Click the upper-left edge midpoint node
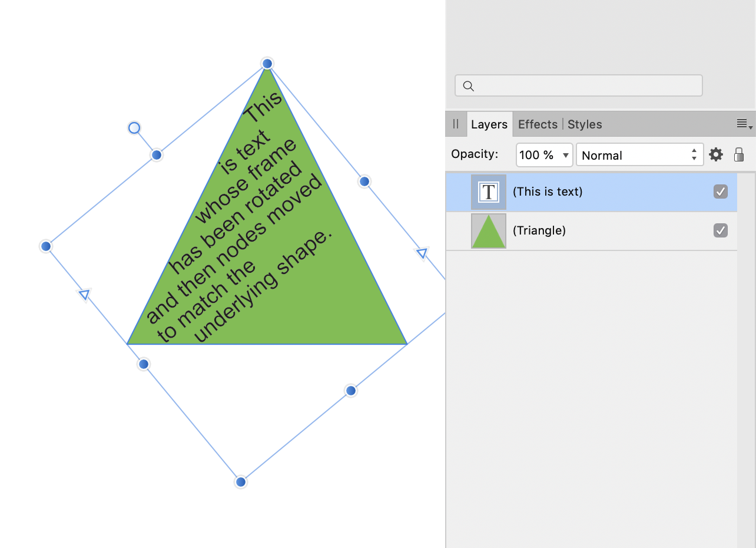This screenshot has height=548, width=756. pos(157,155)
